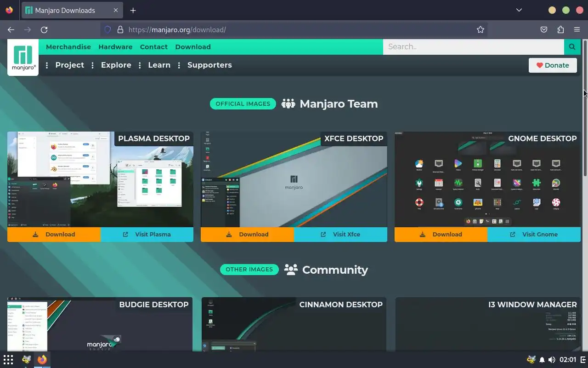Open the Project menu
This screenshot has height=368, width=588.
click(70, 65)
